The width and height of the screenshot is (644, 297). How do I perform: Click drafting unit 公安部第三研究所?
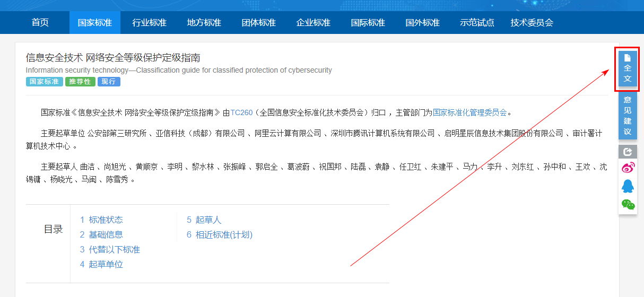point(117,133)
